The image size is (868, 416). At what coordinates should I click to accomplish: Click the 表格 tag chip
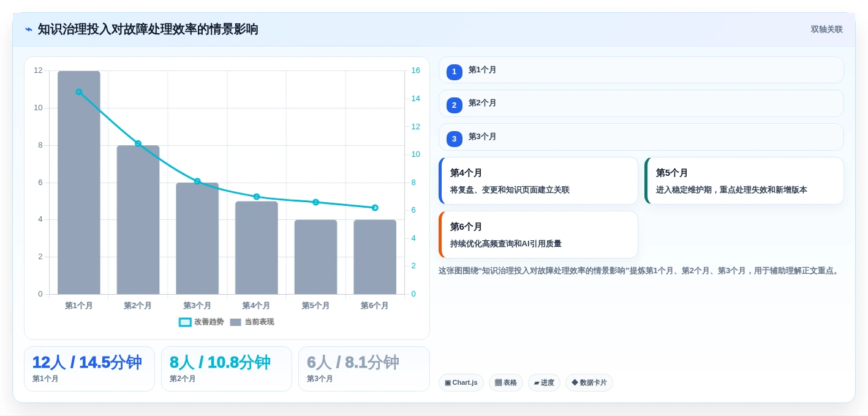tap(506, 383)
